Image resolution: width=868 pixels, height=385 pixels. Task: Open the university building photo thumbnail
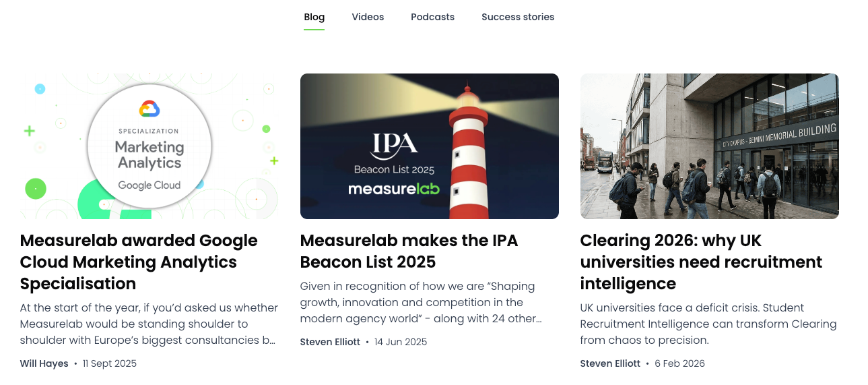pos(710,146)
